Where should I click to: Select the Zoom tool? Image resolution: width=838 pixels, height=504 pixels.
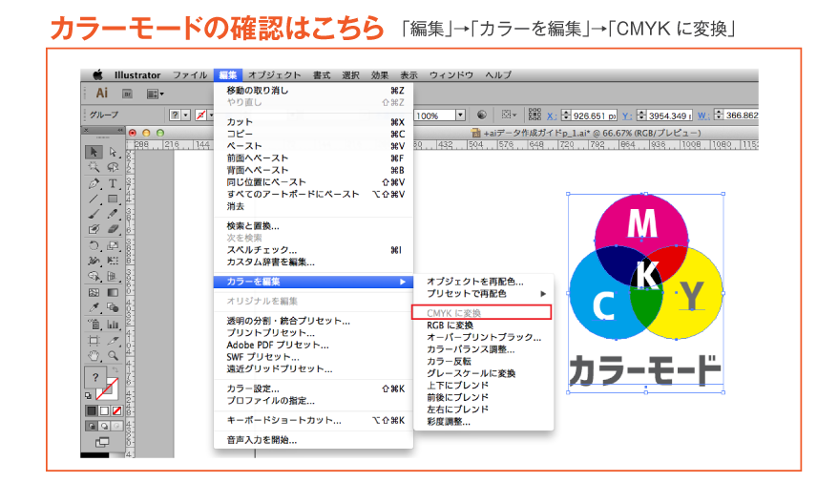pos(113,355)
